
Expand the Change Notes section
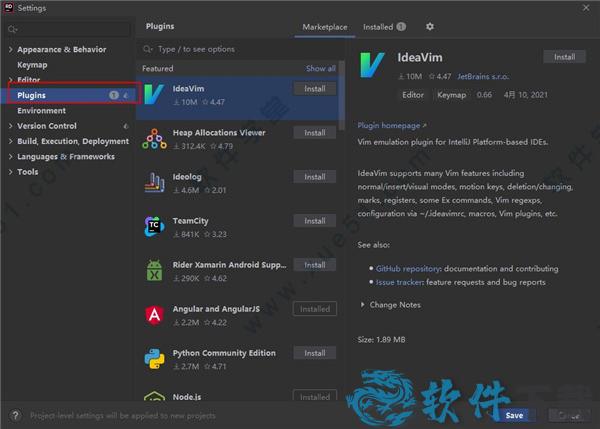click(362, 305)
